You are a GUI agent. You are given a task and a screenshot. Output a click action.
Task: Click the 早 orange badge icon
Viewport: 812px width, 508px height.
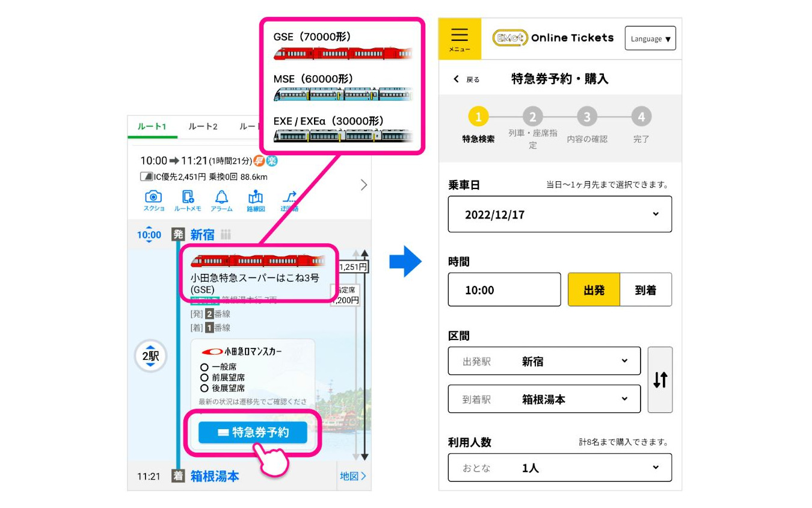click(260, 161)
